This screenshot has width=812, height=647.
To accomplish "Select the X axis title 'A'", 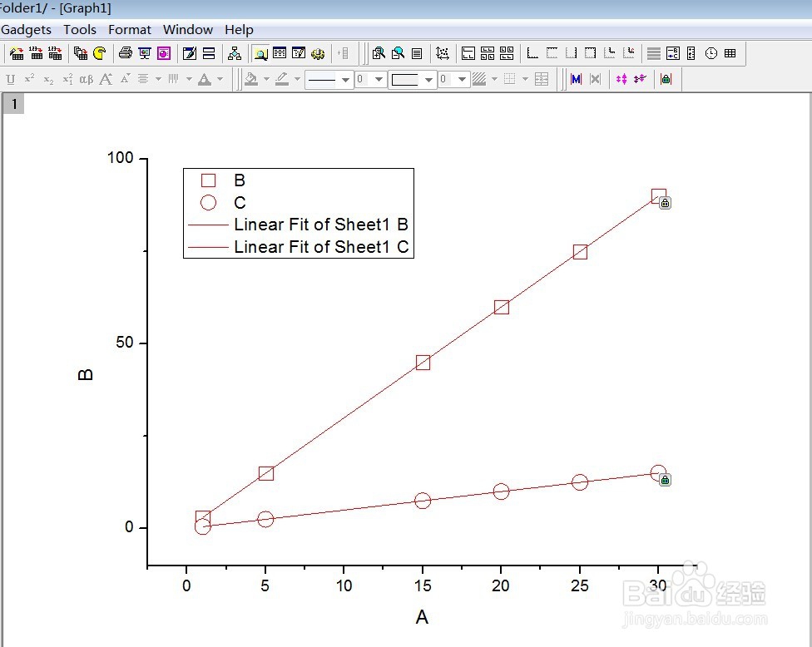I will pyautogui.click(x=422, y=617).
